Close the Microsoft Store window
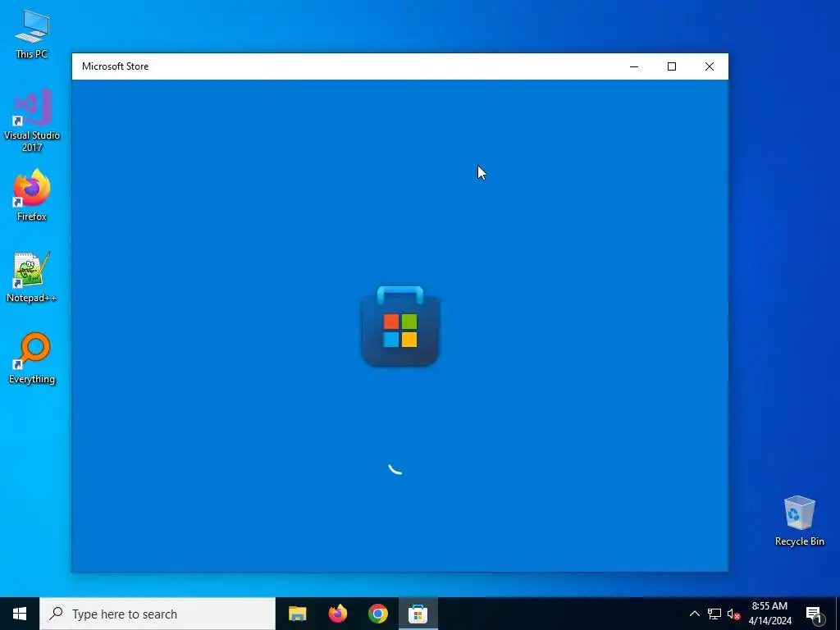Screen dimensions: 840x630 coord(710,66)
